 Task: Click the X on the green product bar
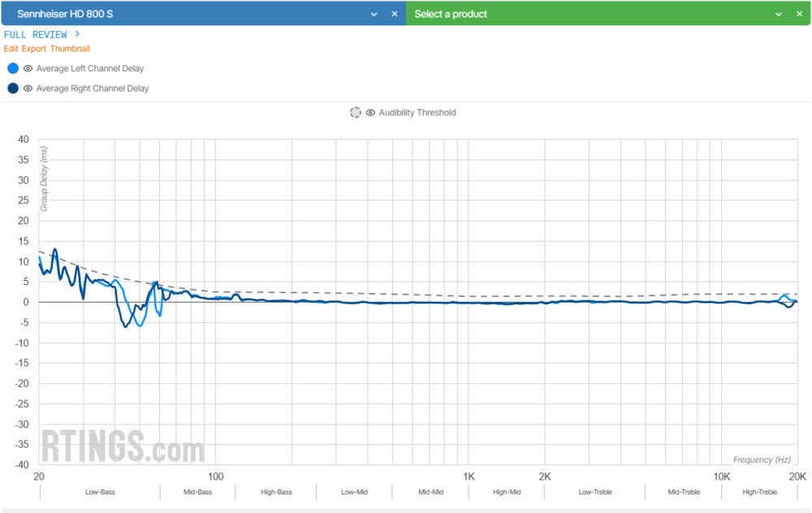799,14
